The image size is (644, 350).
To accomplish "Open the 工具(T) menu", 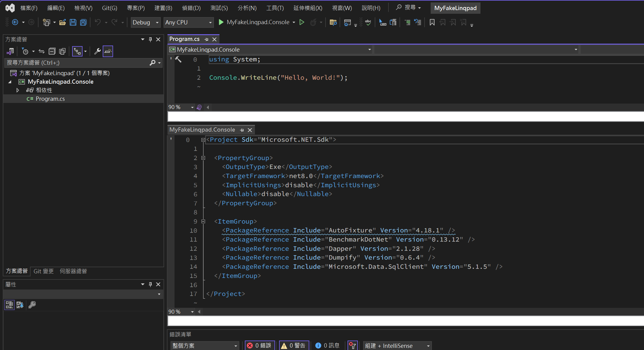I will [x=275, y=8].
